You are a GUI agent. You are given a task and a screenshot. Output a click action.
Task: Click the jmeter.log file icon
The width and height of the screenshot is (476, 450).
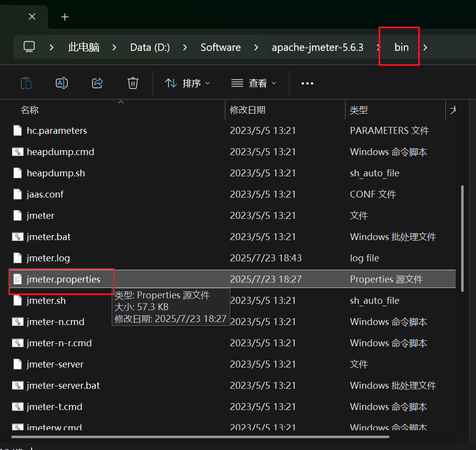pyautogui.click(x=18, y=258)
